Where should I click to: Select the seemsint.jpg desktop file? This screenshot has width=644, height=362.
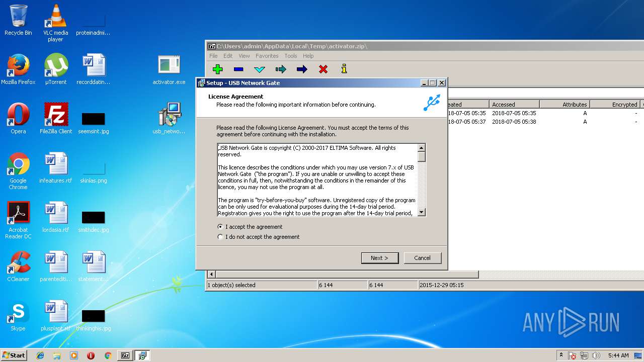[x=94, y=122]
